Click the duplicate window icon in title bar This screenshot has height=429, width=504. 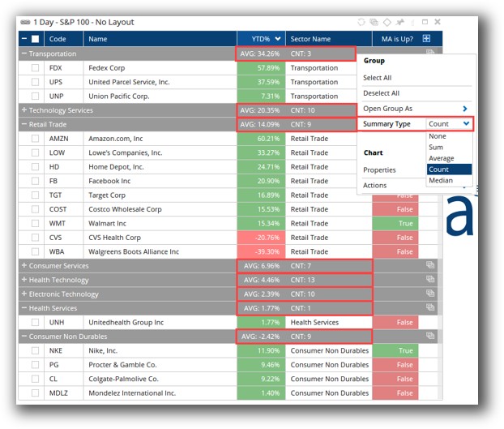(x=374, y=22)
